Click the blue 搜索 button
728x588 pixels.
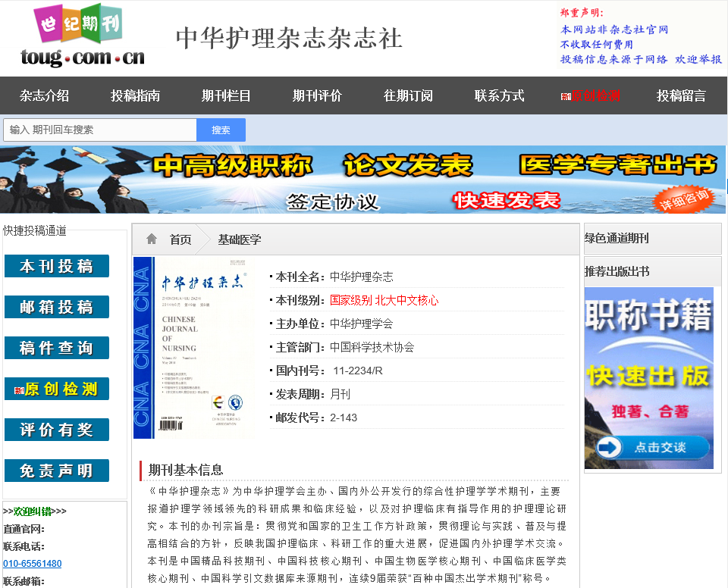tap(221, 130)
